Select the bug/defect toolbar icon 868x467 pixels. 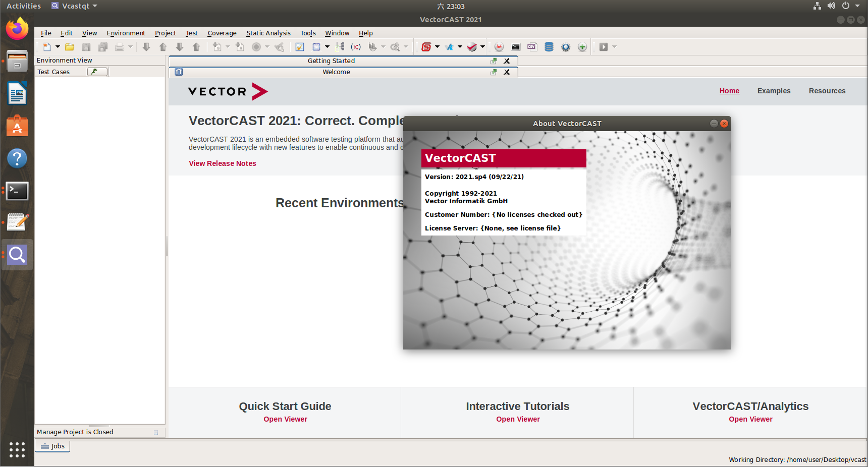click(x=499, y=46)
